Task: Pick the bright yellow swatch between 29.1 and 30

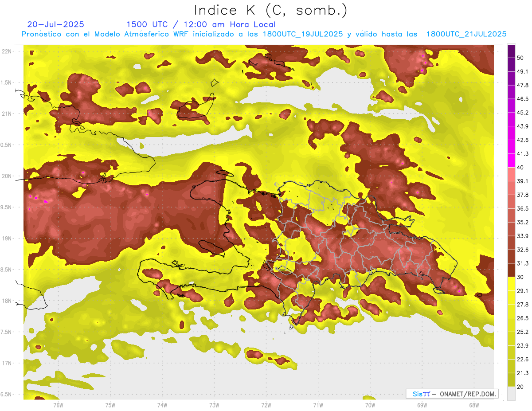Action: [511, 284]
